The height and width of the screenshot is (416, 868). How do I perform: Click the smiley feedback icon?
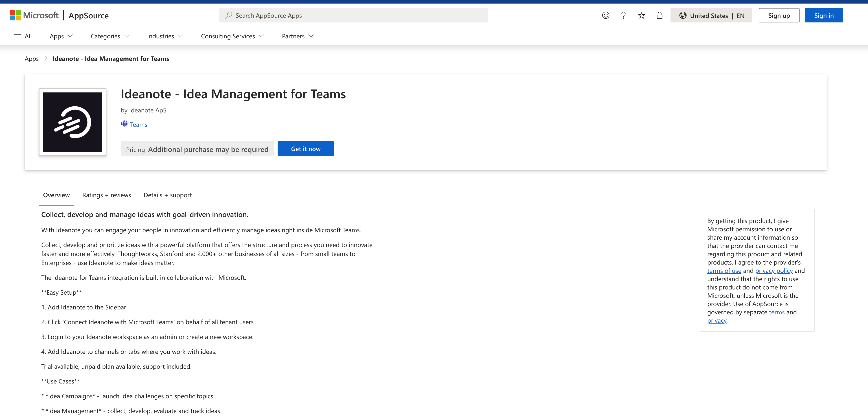point(605,15)
